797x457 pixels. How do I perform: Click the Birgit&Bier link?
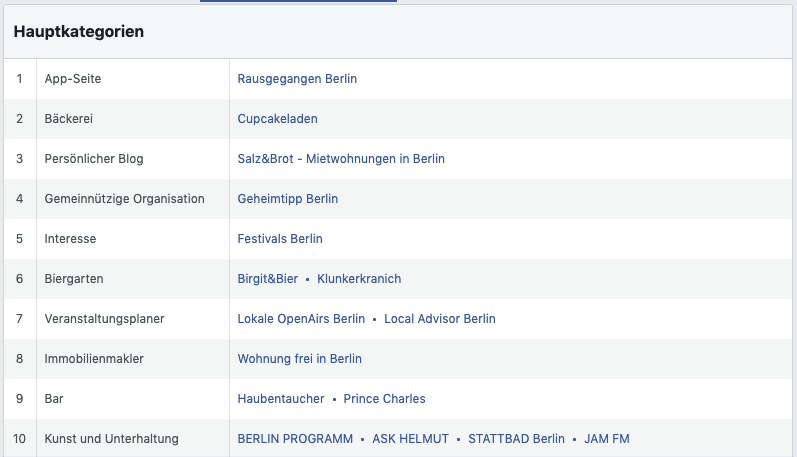tap(267, 279)
